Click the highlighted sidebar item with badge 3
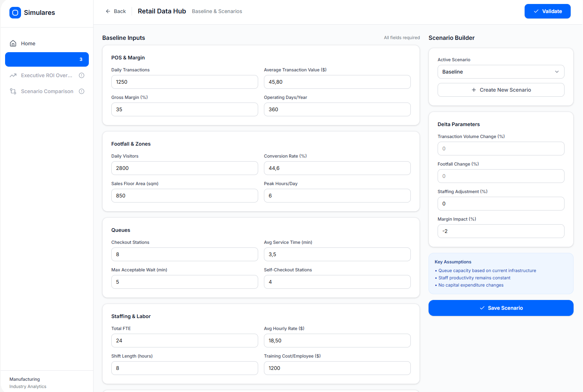583x392 pixels. click(x=47, y=59)
